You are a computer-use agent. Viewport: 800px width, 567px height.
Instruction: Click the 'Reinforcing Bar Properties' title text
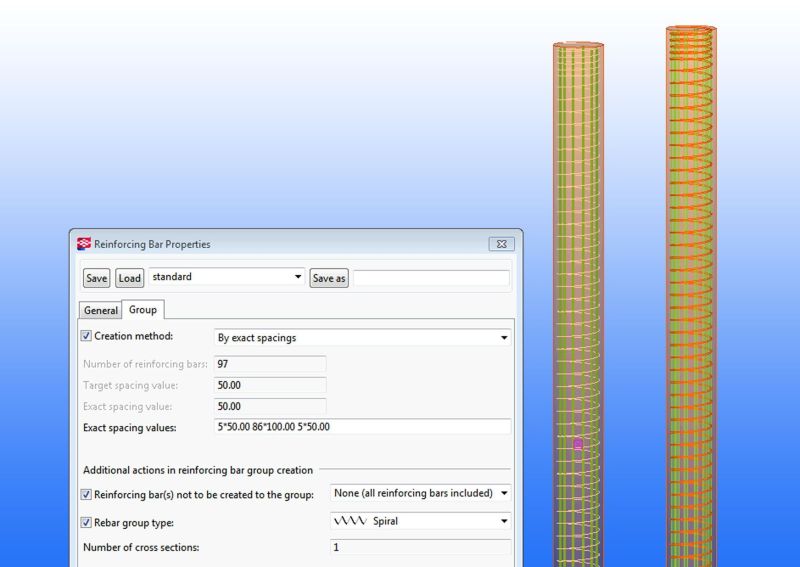[x=152, y=244]
